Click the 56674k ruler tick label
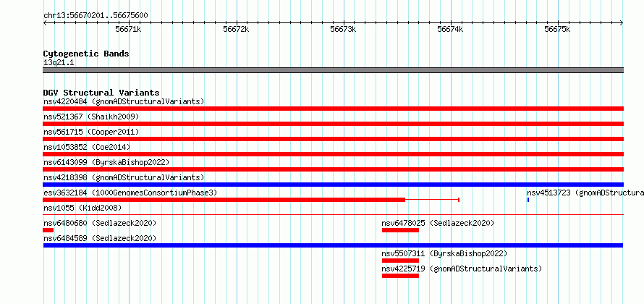 pyautogui.click(x=450, y=29)
